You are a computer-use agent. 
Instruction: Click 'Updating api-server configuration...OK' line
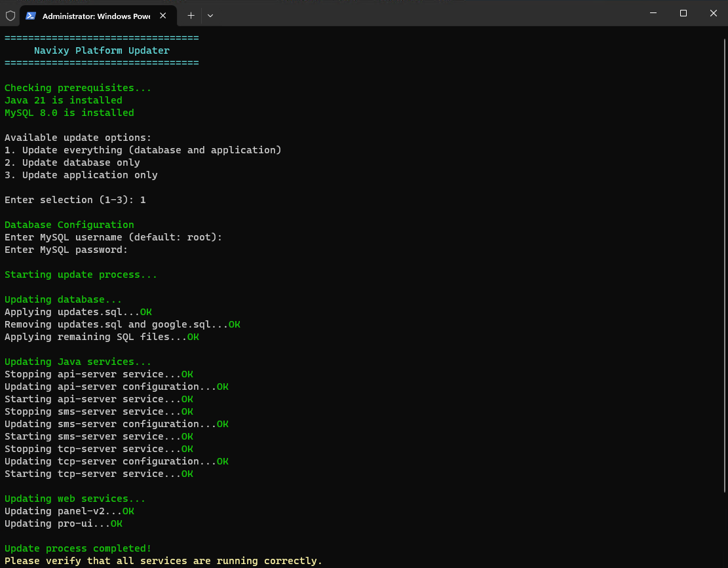click(117, 387)
